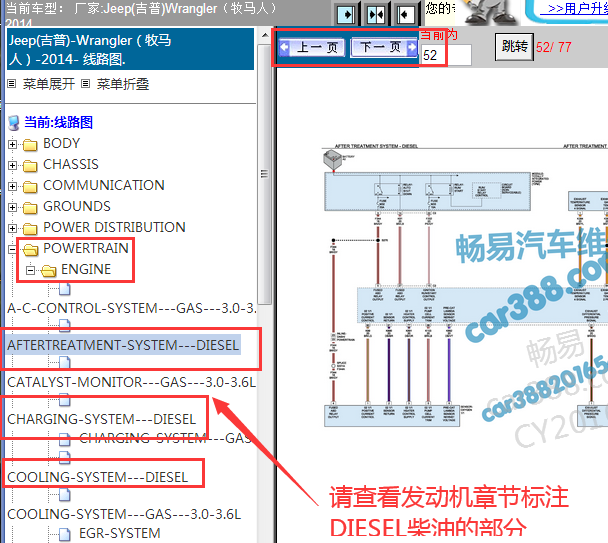Click the tree panel scrollbar thumb
Viewport: 608px width, 543px height.
point(265,174)
